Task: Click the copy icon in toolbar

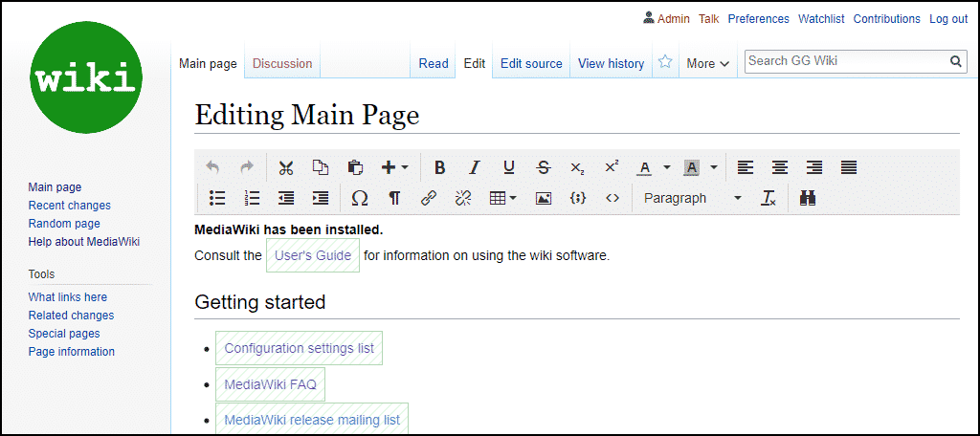Action: (321, 167)
